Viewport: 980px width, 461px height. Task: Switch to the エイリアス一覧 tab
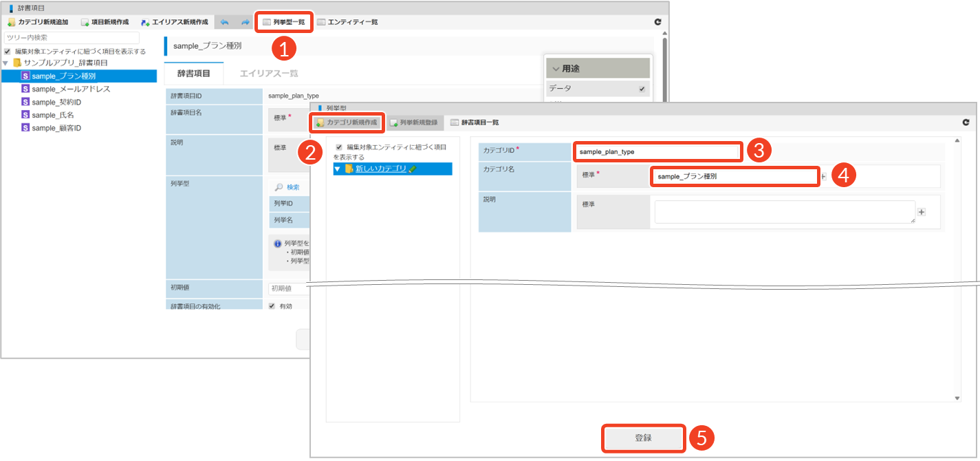pos(268,74)
